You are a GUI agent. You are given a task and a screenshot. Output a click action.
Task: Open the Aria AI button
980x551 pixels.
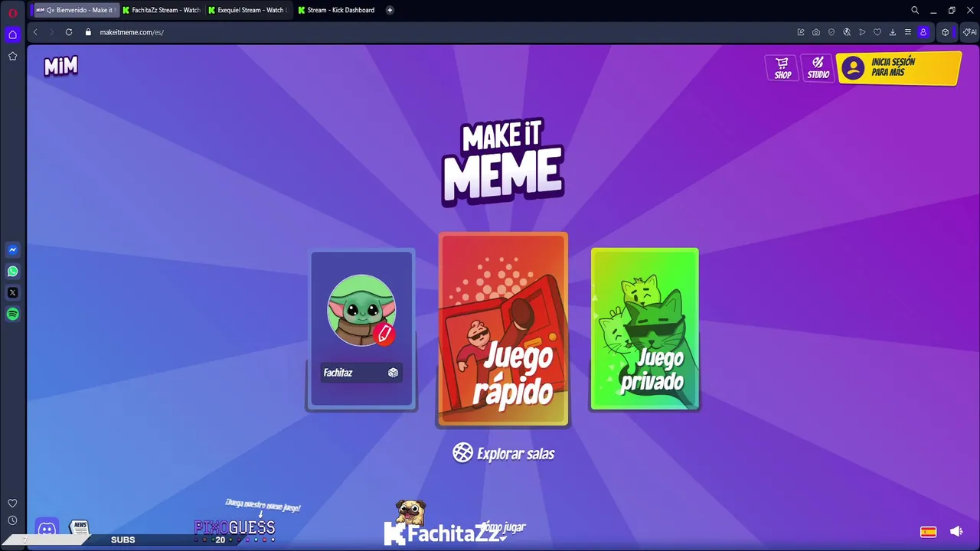pyautogui.click(x=969, y=32)
